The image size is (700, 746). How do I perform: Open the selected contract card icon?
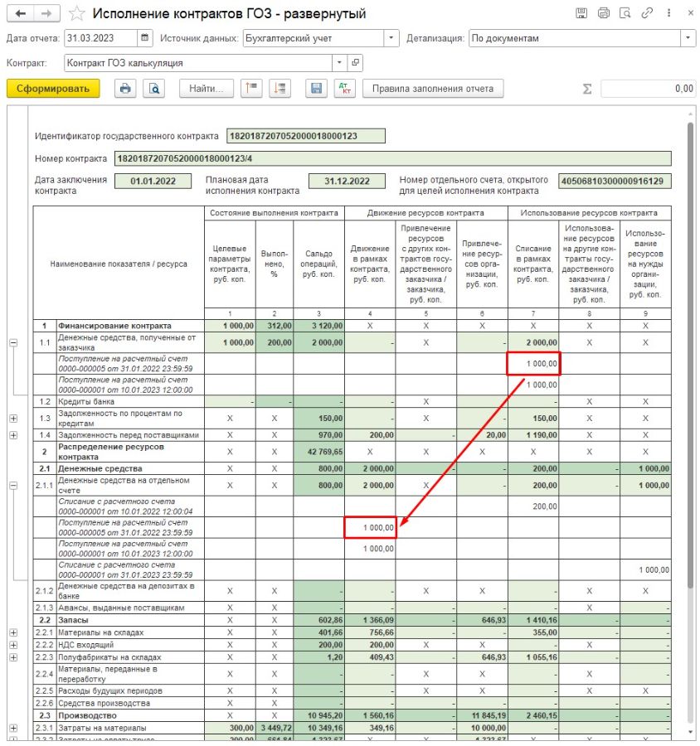point(355,63)
